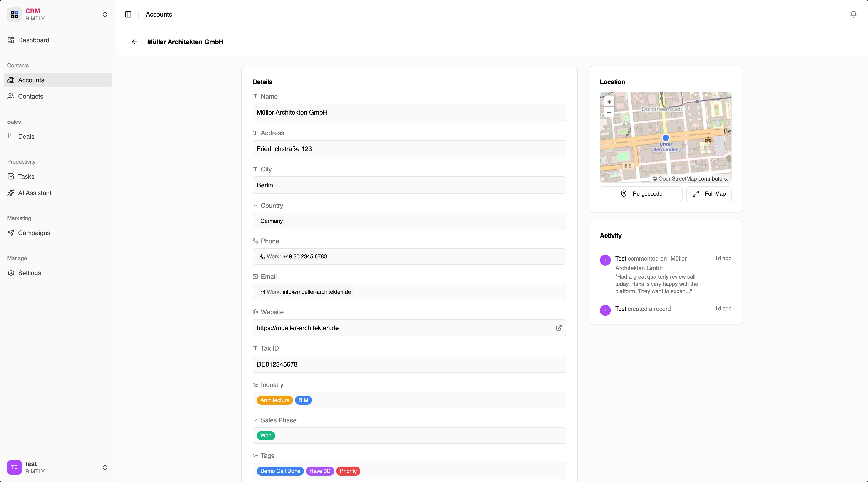Image resolution: width=868 pixels, height=482 pixels.
Task: Click the Re-geocode button
Action: (641, 193)
